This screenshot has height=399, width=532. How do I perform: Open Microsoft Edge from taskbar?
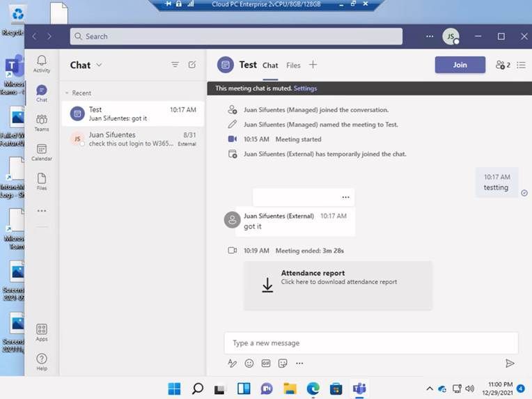coord(313,389)
